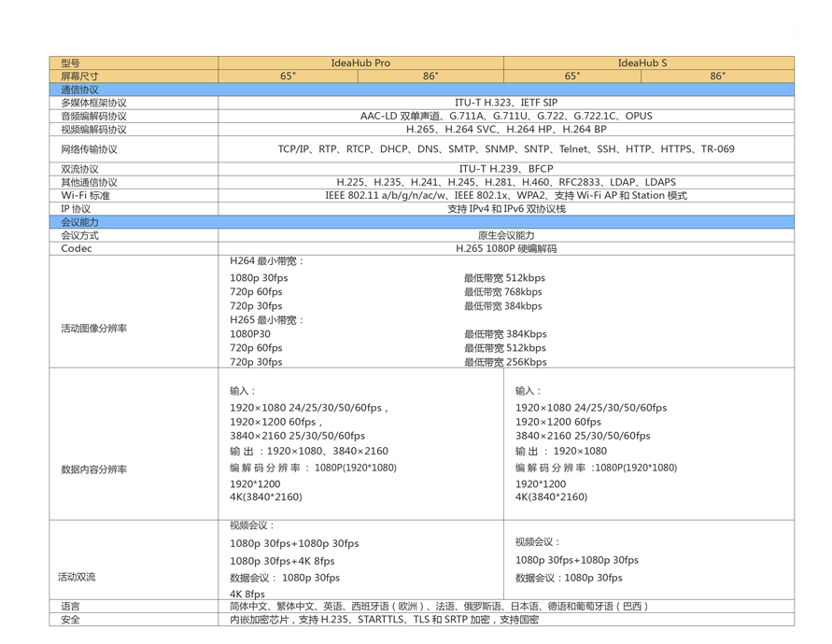Select the '简体中文、繁体中文、英语' language list
The width and height of the screenshot is (832, 644).
click(439, 607)
